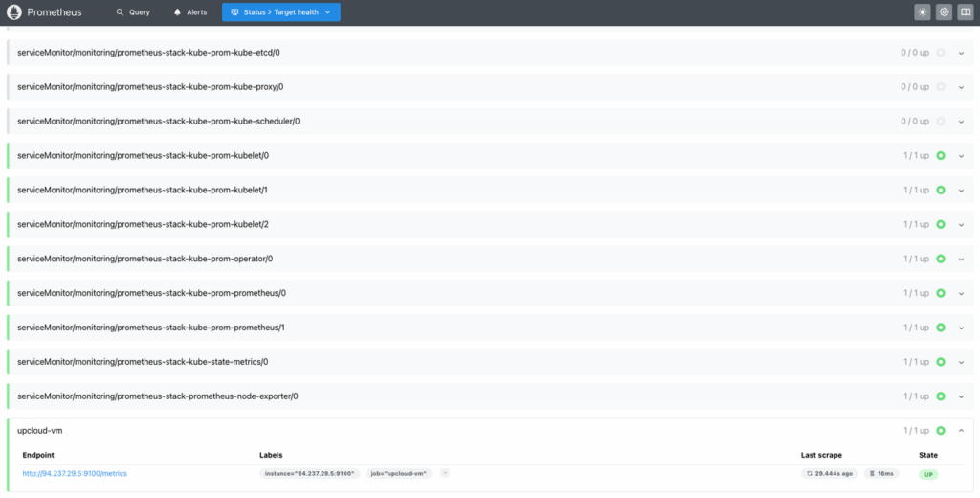This screenshot has width=980, height=498.
Task: Expand the prometheus-node-exporter/0 target pool
Action: click(961, 396)
